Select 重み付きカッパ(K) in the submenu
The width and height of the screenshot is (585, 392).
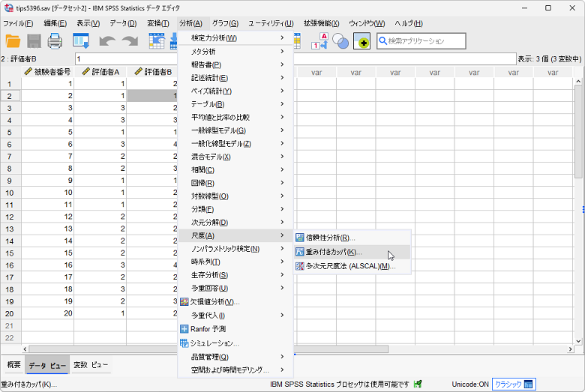[x=334, y=252]
